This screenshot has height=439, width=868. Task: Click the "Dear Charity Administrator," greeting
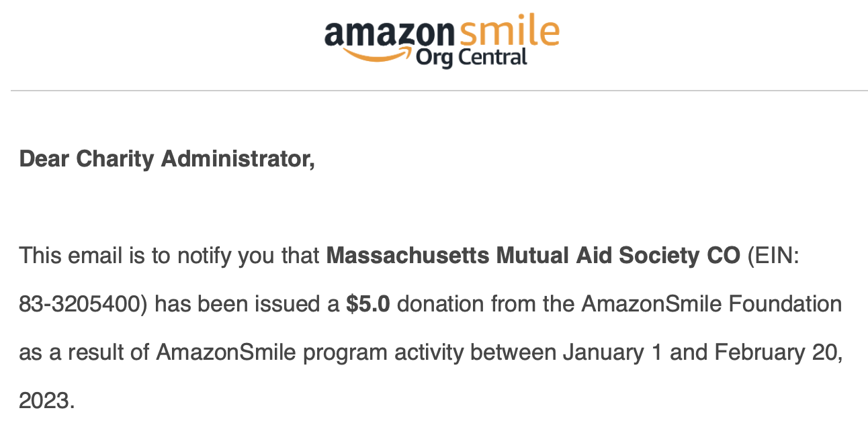click(167, 159)
